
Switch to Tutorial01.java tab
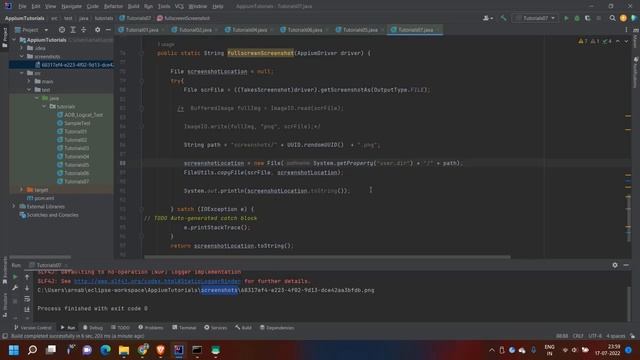(x=142, y=30)
